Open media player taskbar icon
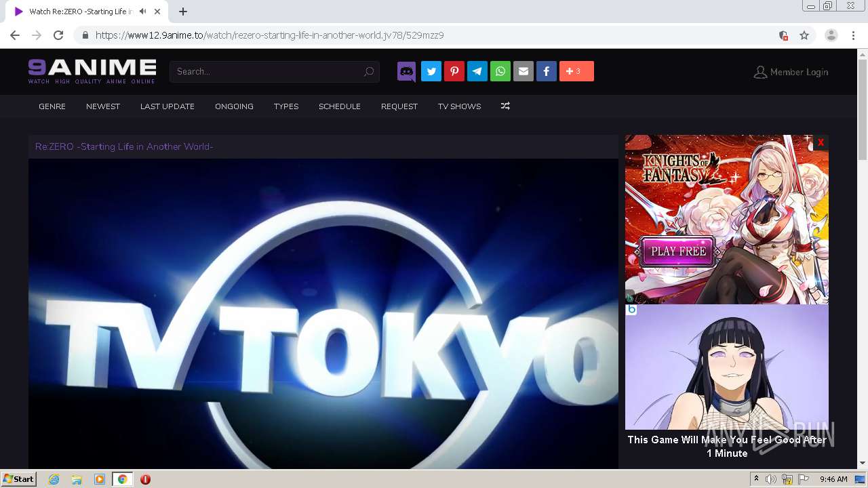868x488 pixels. 100,479
